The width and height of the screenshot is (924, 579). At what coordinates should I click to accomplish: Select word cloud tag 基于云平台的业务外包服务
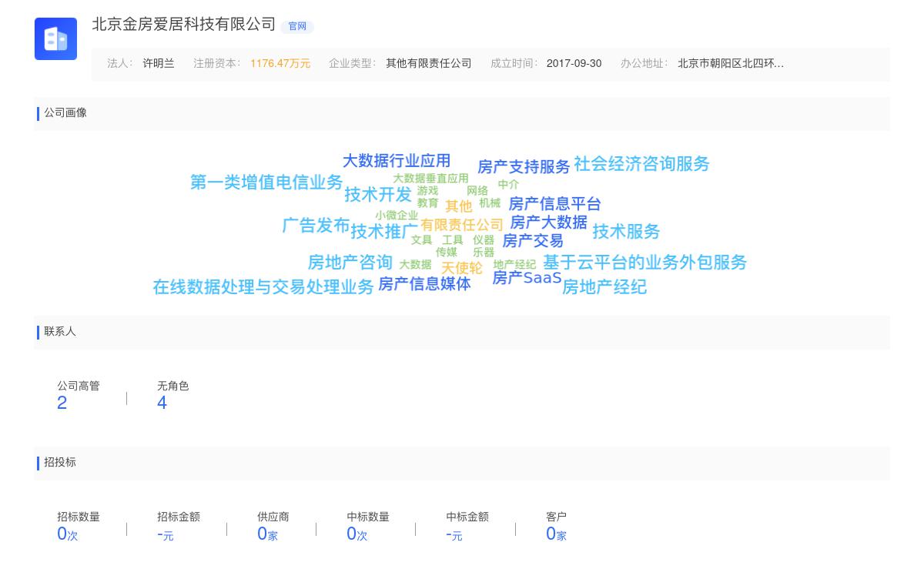click(x=644, y=263)
